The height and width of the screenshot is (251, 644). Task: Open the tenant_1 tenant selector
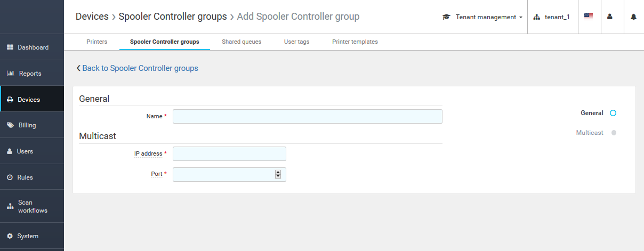(x=552, y=17)
